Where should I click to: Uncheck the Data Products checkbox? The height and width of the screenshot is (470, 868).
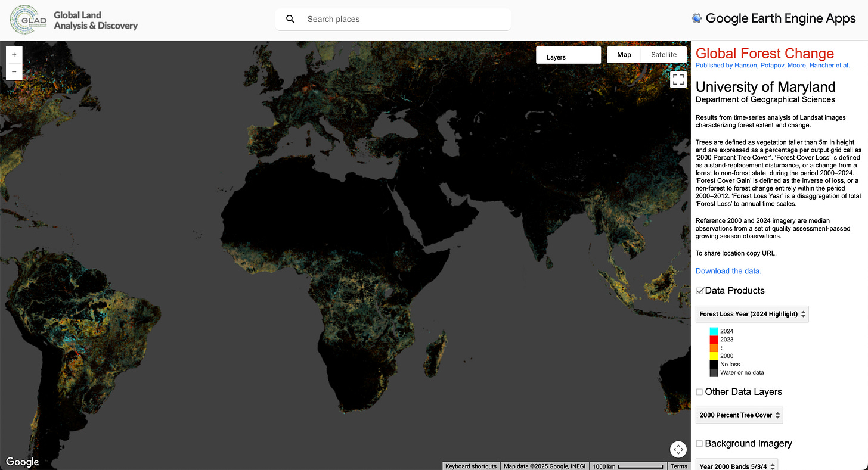pos(700,291)
